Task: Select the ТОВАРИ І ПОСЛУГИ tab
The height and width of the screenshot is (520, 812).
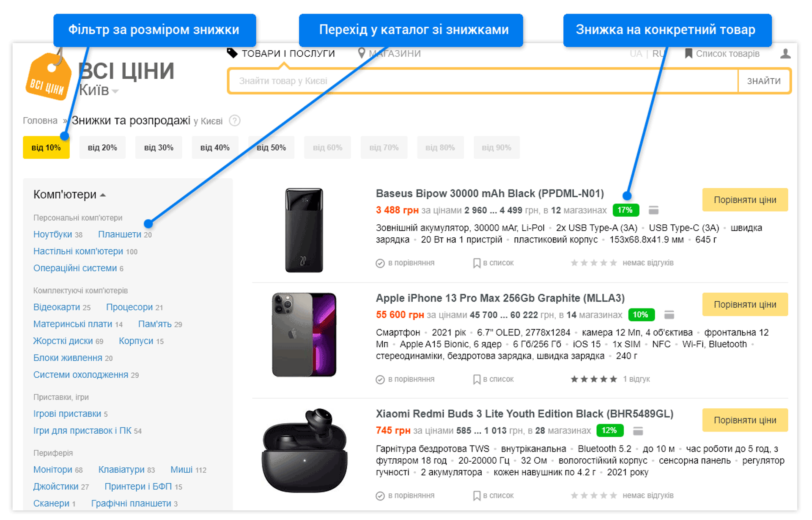Action: point(281,53)
